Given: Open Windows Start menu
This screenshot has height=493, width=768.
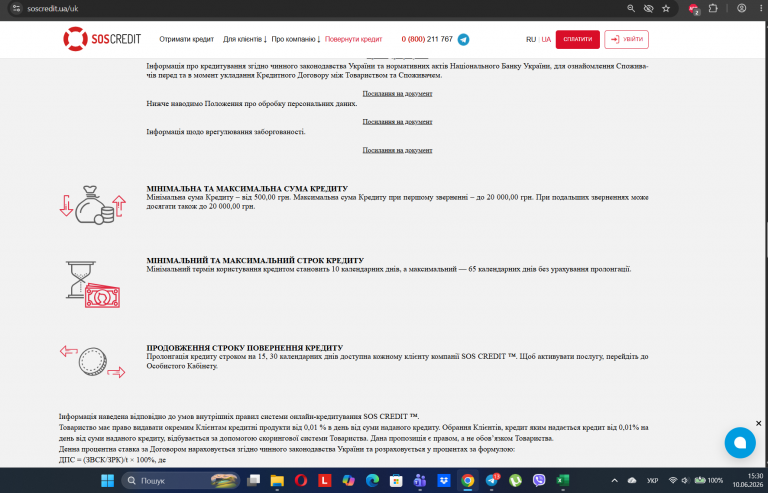Looking at the screenshot, I should [107, 480].
